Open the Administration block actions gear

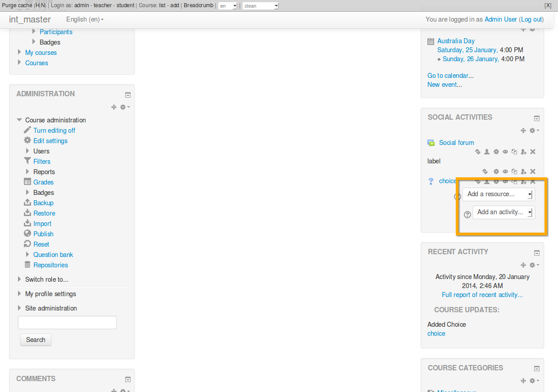[x=125, y=107]
